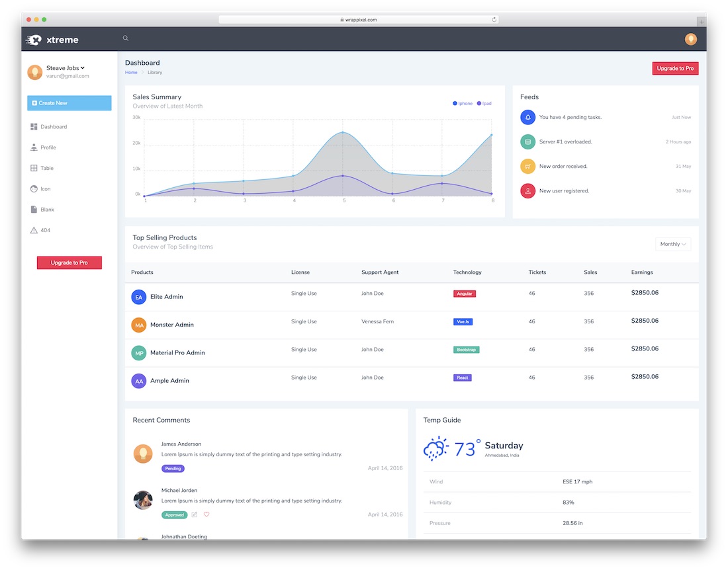Click the wrappixel.com address bar

point(359,19)
